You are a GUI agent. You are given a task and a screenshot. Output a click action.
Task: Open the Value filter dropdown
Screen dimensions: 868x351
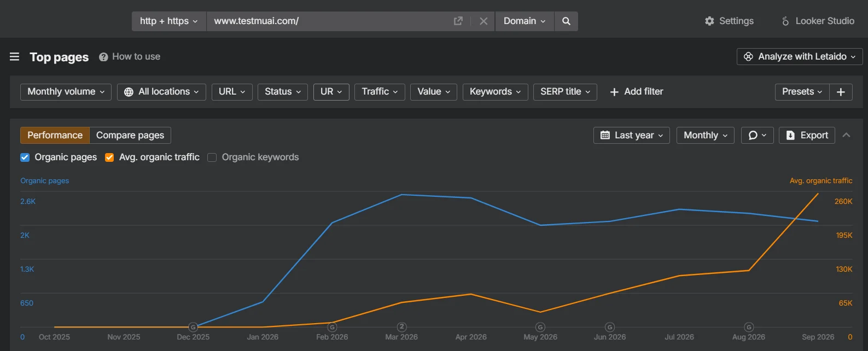click(434, 92)
